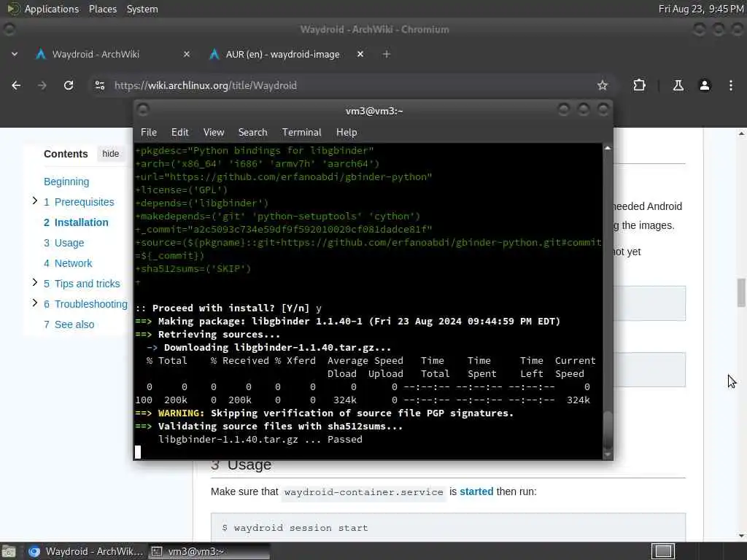747x560 pixels.
Task: Close the Waydroid - ArchWiki tab
Action: (187, 54)
